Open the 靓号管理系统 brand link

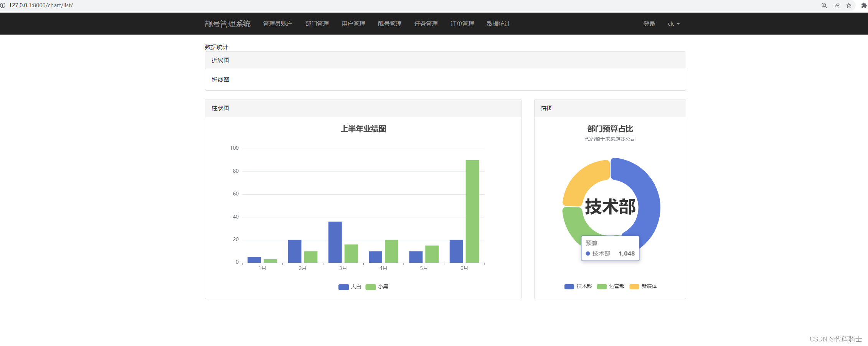pos(228,24)
